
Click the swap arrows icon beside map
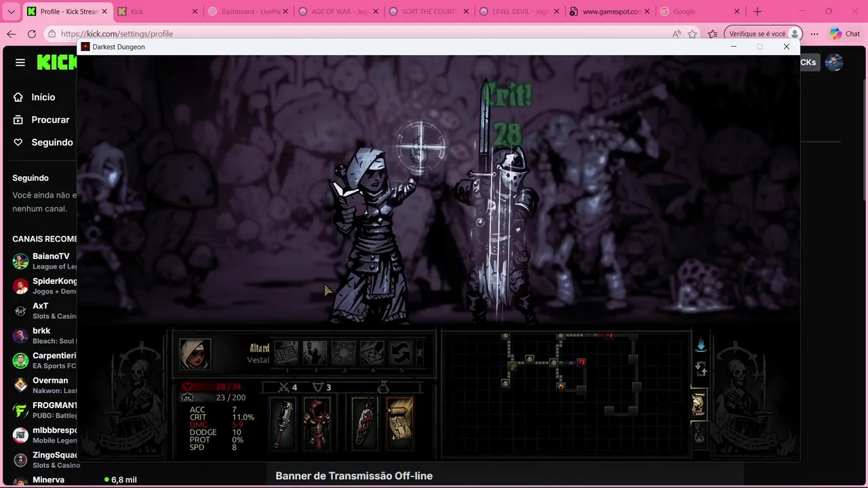coord(701,369)
